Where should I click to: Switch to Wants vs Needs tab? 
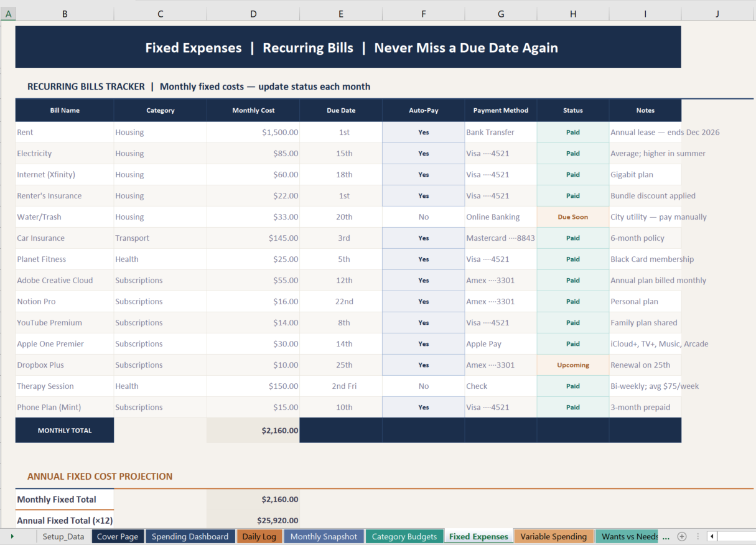click(x=627, y=536)
